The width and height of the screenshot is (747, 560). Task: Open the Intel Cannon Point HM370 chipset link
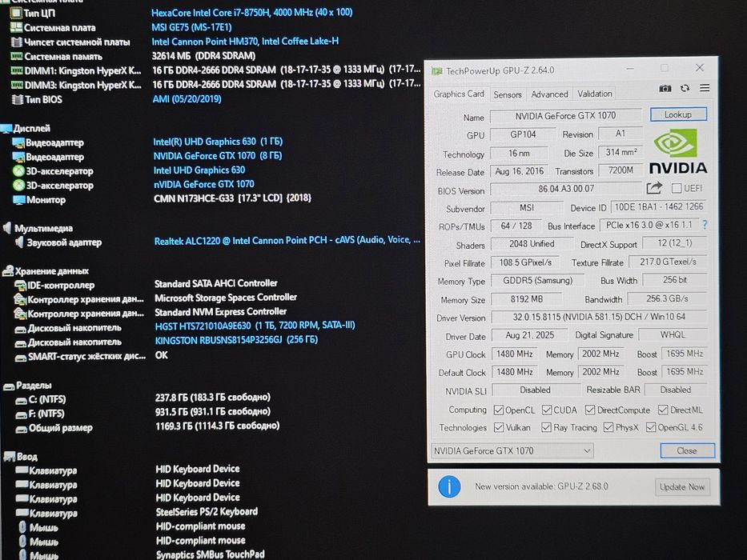coord(245,42)
